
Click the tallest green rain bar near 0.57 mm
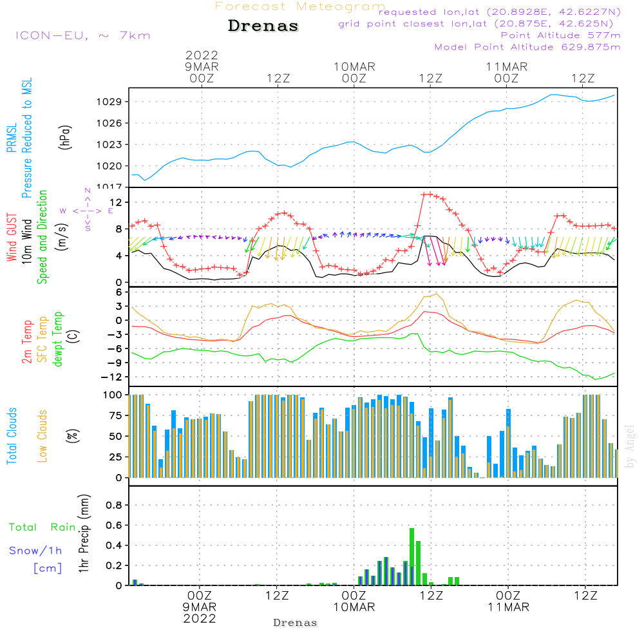(x=412, y=556)
